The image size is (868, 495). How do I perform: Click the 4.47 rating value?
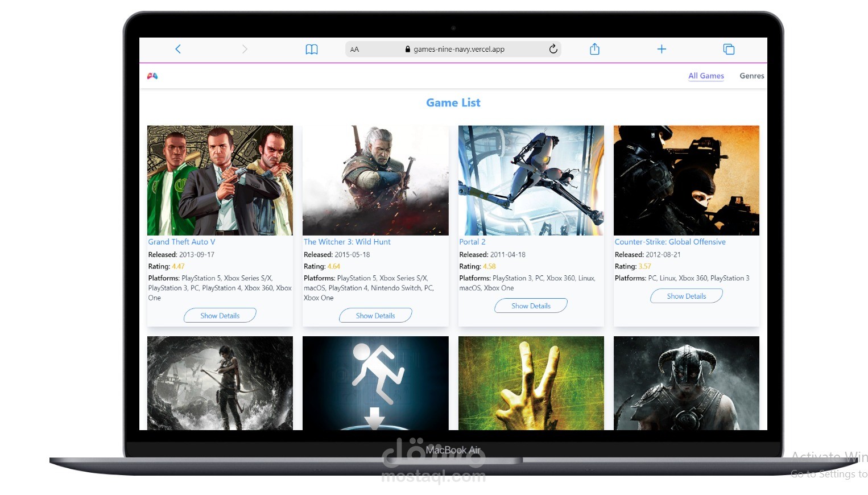(178, 266)
